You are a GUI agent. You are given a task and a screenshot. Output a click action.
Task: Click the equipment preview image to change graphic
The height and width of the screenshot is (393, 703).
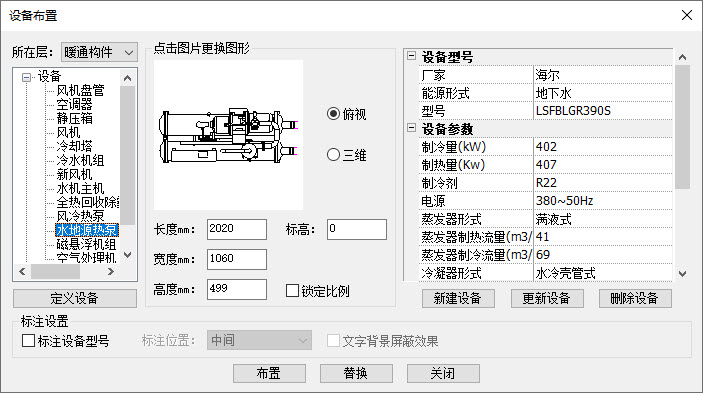[x=228, y=135]
